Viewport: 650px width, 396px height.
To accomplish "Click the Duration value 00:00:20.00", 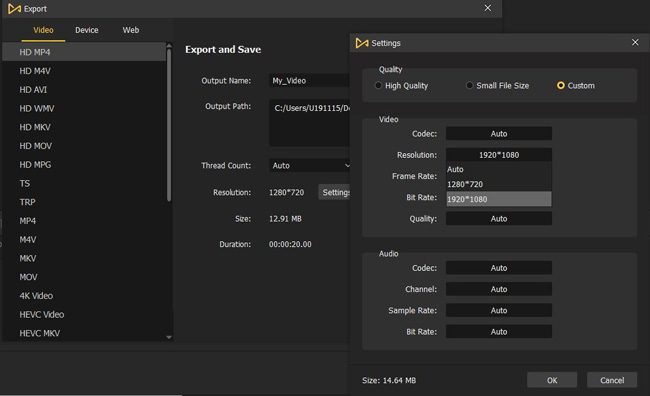I will coord(290,244).
